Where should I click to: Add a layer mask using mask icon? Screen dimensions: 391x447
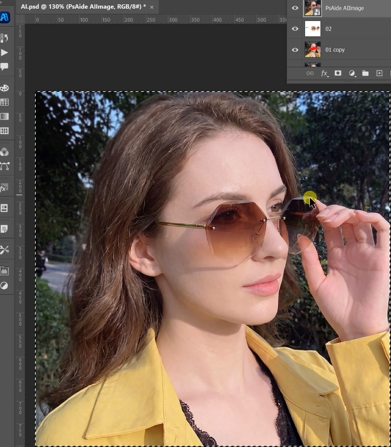click(x=338, y=73)
